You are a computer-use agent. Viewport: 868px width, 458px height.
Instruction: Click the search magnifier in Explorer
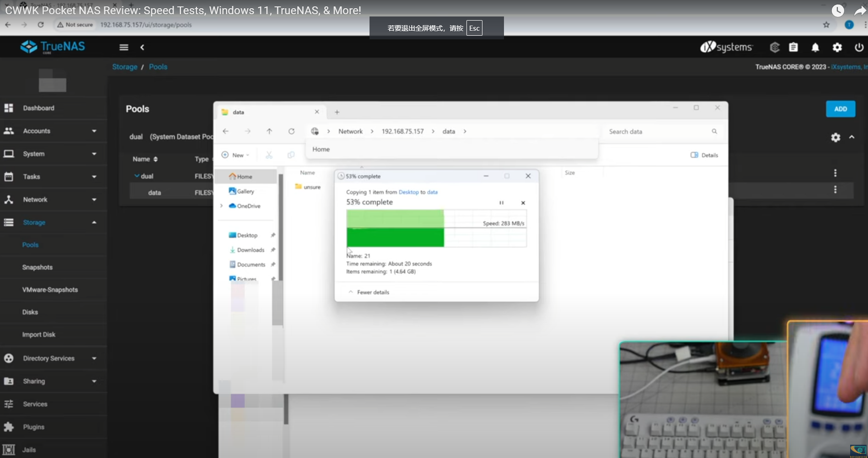pyautogui.click(x=714, y=131)
